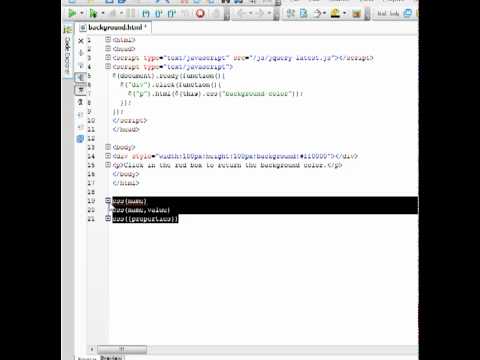Click the greyed back navigation arrow
This screenshot has width=480, height=360.
coord(242,13)
